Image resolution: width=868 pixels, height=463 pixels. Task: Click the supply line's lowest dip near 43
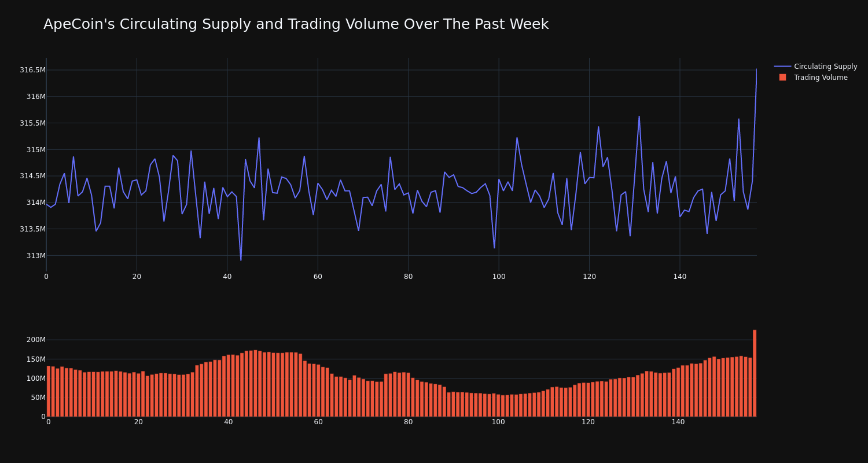(241, 260)
